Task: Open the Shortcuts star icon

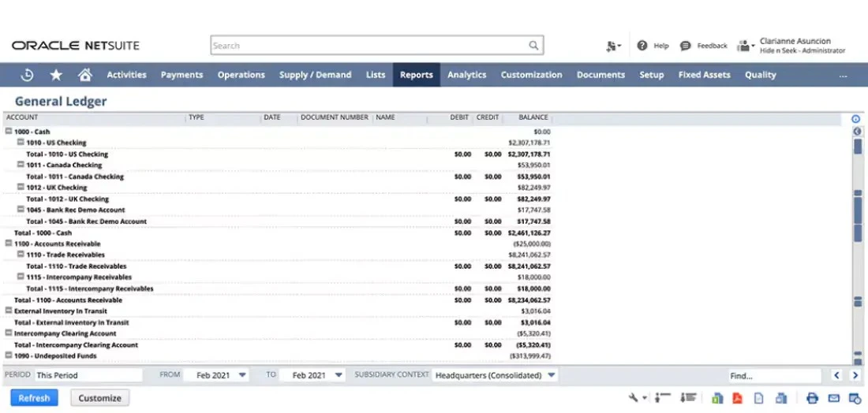Action: pyautogui.click(x=56, y=75)
